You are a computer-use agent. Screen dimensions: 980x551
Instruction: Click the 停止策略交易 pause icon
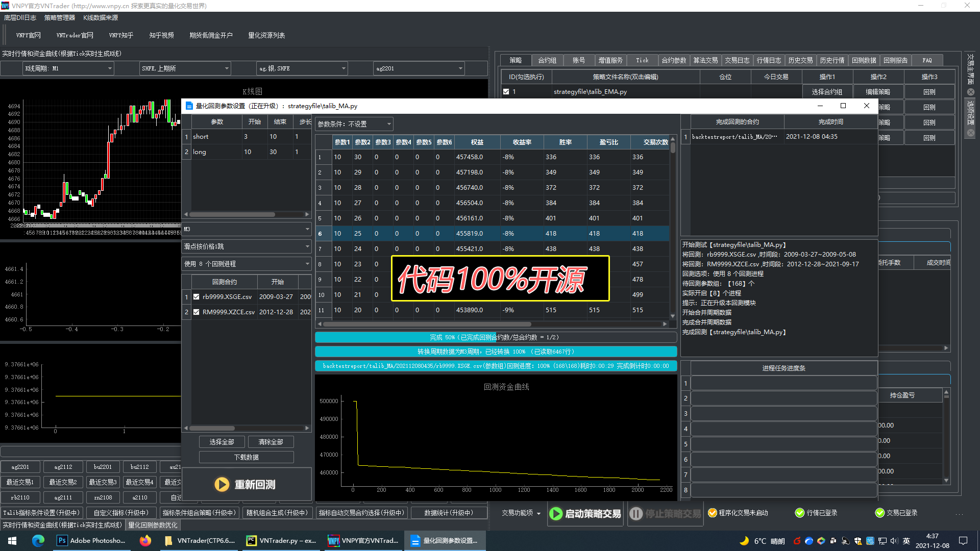coord(636,514)
